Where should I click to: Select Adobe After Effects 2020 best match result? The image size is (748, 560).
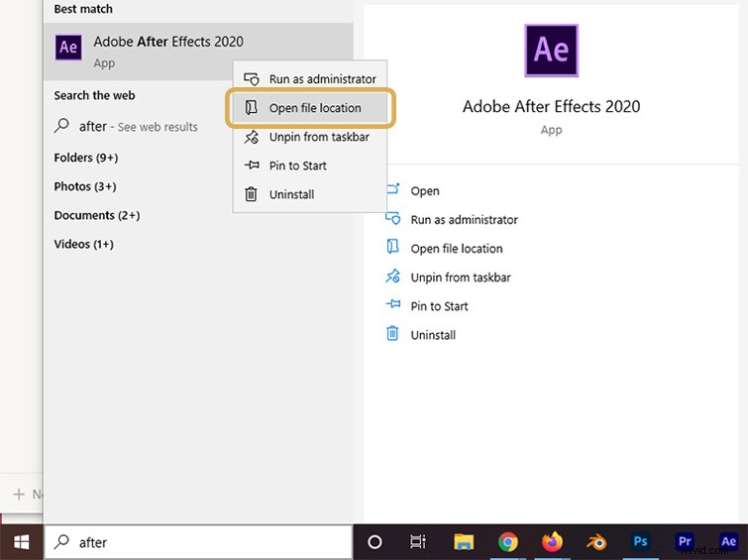(198, 52)
